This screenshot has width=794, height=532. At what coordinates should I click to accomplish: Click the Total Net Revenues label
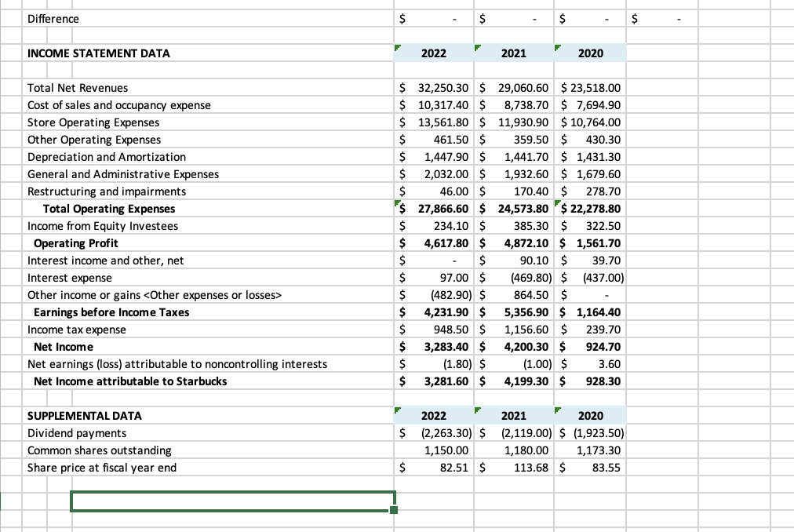click(x=78, y=88)
